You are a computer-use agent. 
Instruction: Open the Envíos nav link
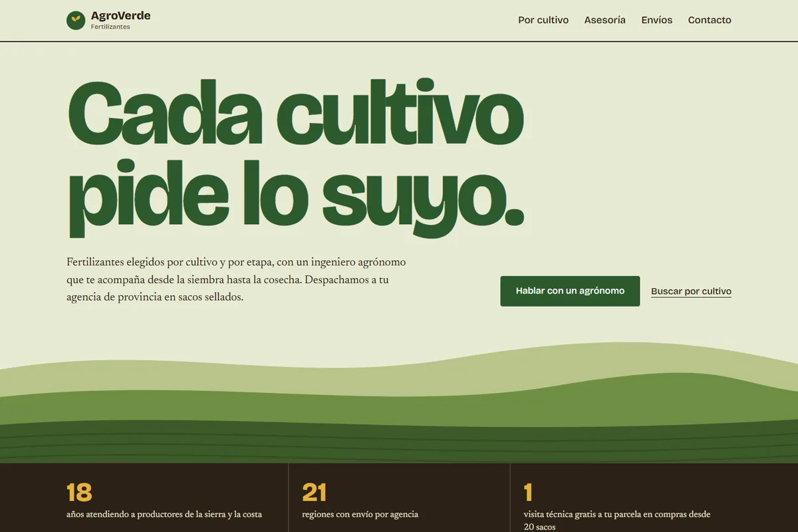point(656,20)
